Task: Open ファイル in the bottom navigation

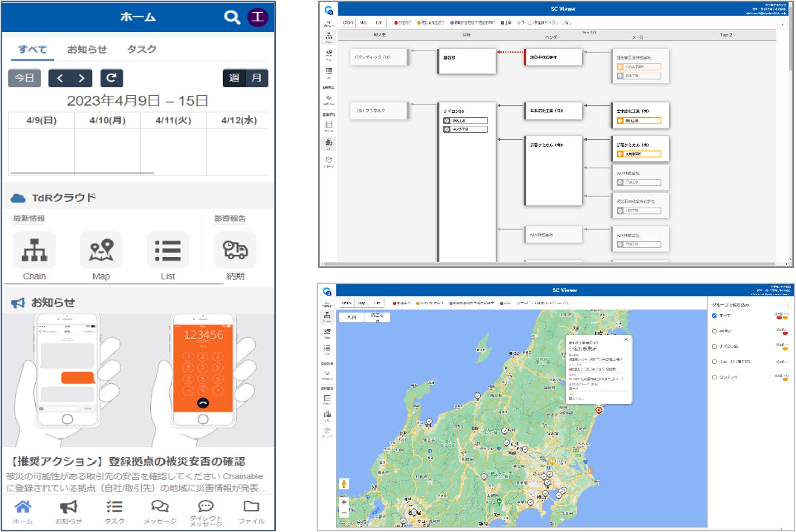Action: 251,512
